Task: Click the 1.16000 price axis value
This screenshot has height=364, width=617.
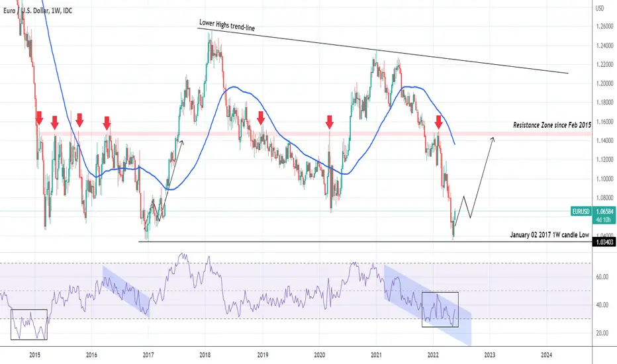Action: coord(604,122)
